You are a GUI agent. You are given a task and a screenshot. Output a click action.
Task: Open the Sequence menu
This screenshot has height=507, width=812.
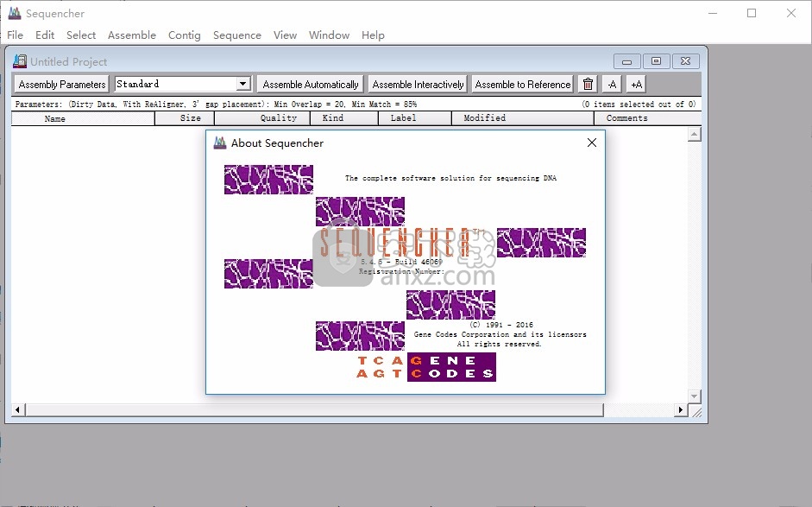(237, 35)
